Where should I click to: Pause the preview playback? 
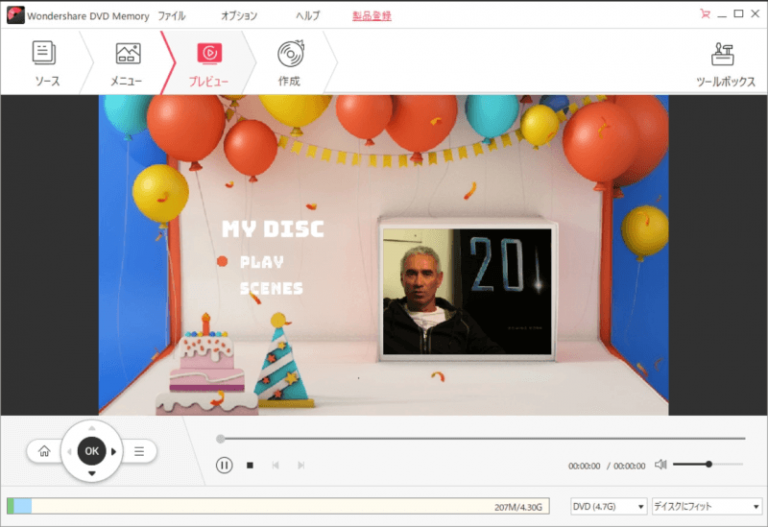click(224, 465)
